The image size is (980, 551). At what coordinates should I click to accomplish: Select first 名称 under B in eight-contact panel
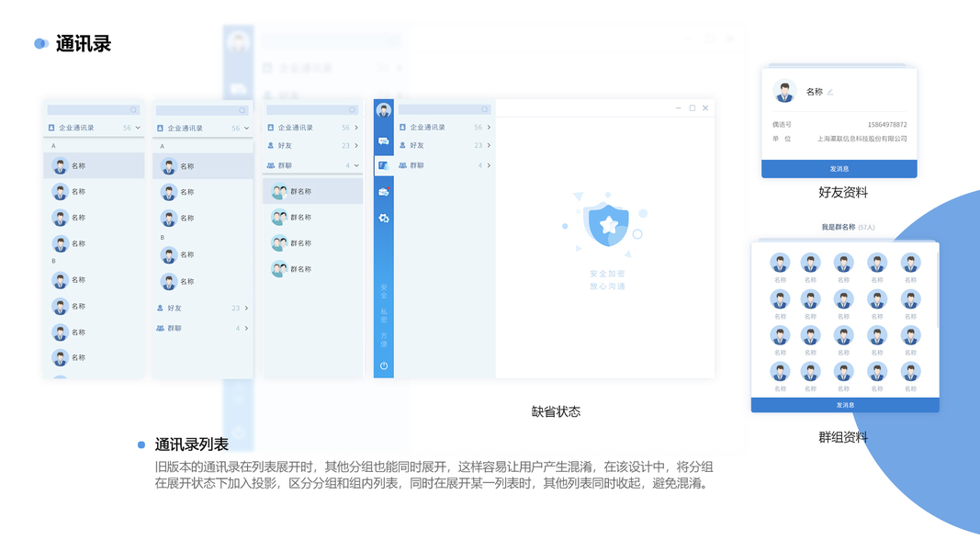tap(94, 280)
